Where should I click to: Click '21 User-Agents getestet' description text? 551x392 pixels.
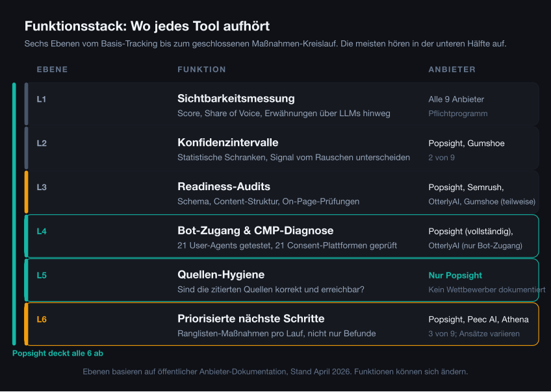click(287, 246)
